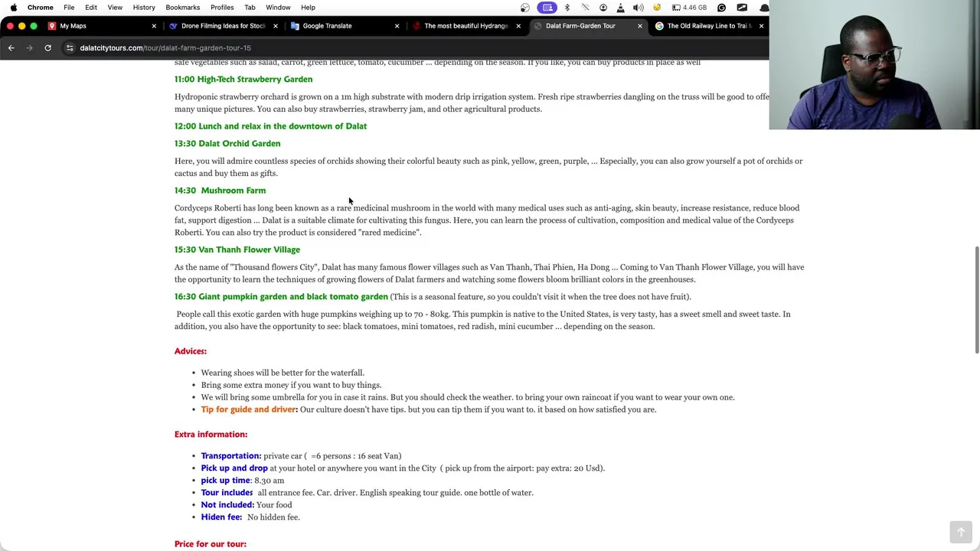This screenshot has height=551, width=980.
Task: Open the Help menu
Action: click(x=308, y=8)
